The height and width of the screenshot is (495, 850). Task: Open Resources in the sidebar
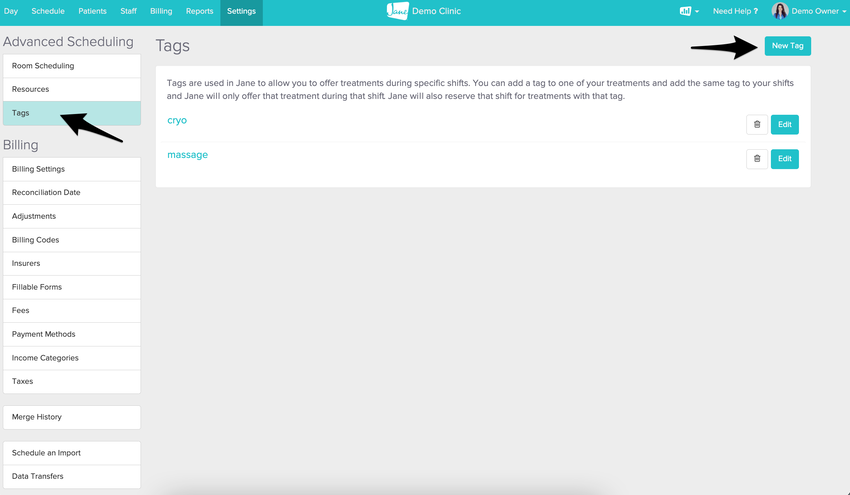coord(71,90)
